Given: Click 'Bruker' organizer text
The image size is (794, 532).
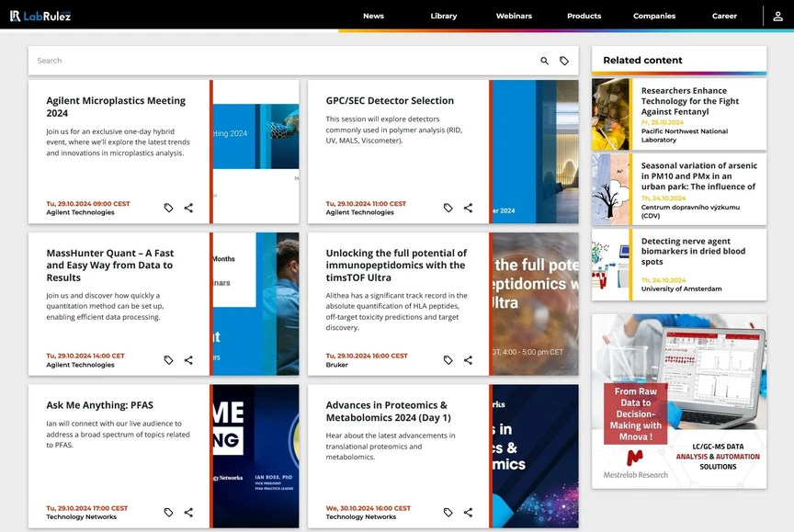Looking at the screenshot, I should click(336, 365).
